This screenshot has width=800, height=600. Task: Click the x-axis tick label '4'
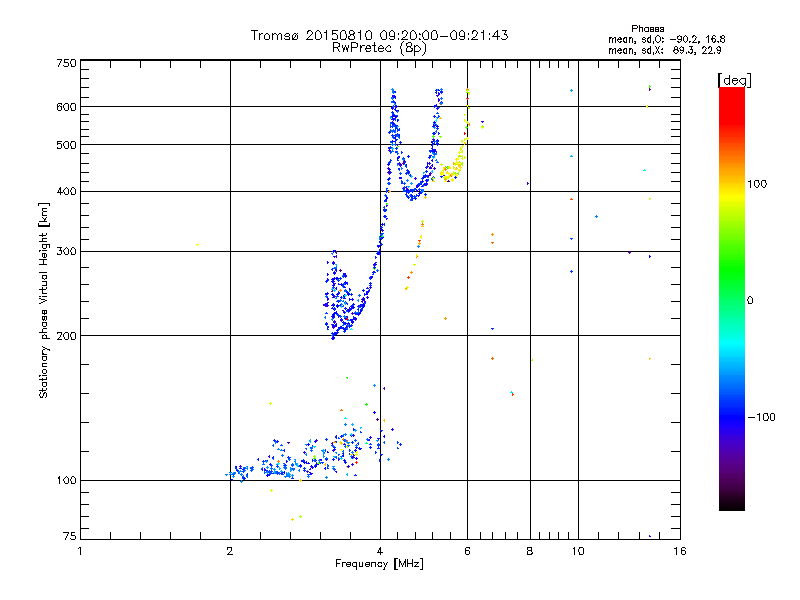(x=380, y=551)
